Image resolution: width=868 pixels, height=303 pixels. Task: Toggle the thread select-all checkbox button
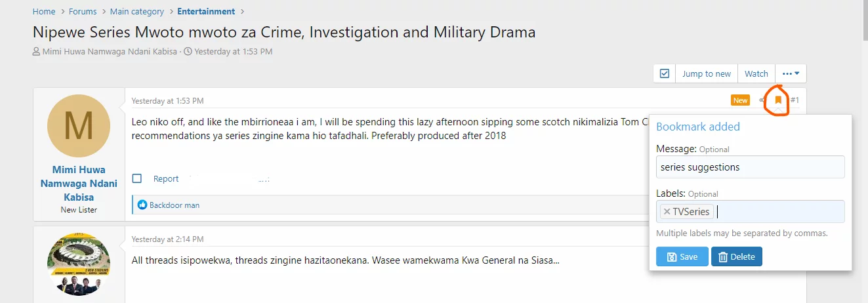(x=665, y=73)
